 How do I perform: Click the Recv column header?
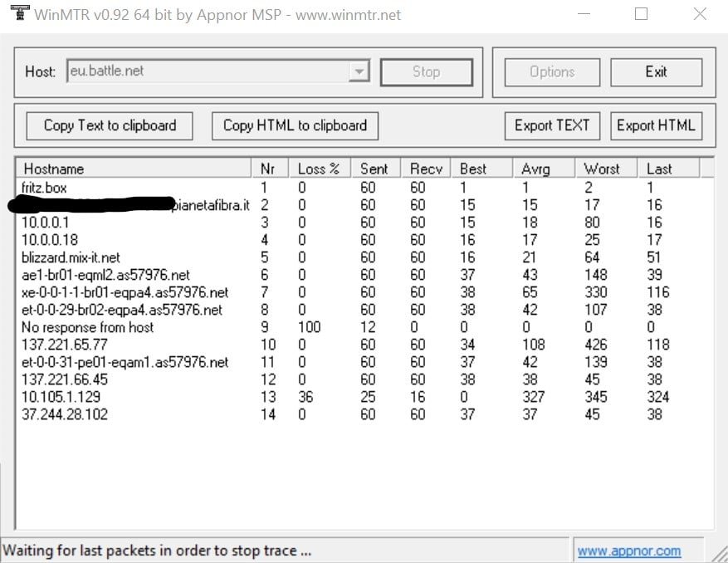point(426,169)
